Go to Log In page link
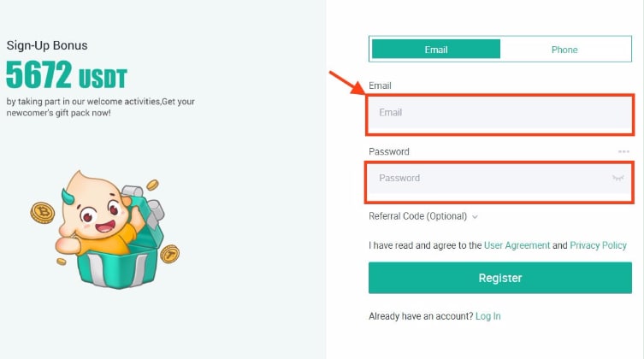This screenshot has width=644, height=359. (488, 316)
